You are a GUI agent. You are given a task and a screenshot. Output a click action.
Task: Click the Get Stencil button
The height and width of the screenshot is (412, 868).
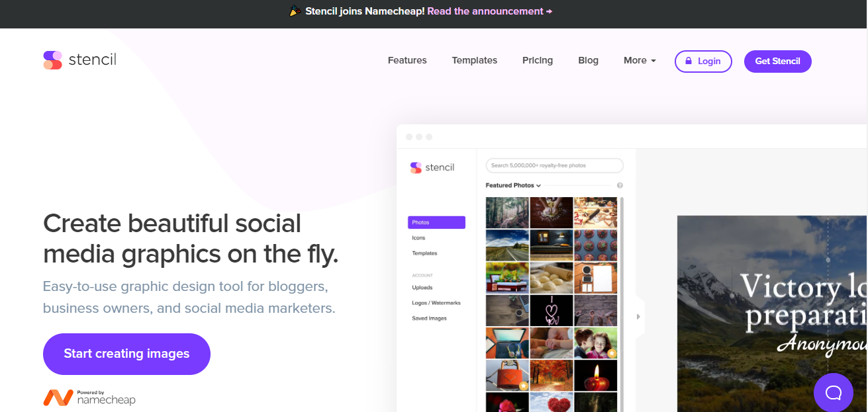pos(777,61)
